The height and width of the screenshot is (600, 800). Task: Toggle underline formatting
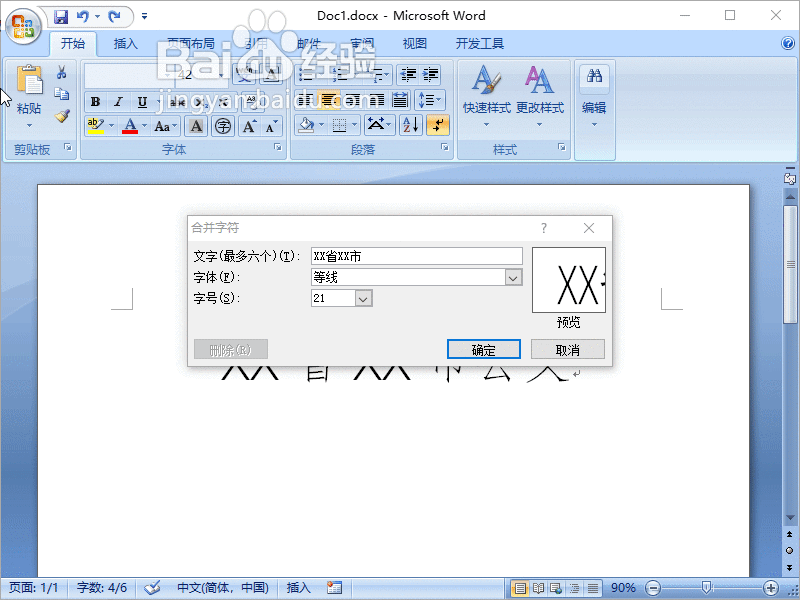tap(143, 101)
